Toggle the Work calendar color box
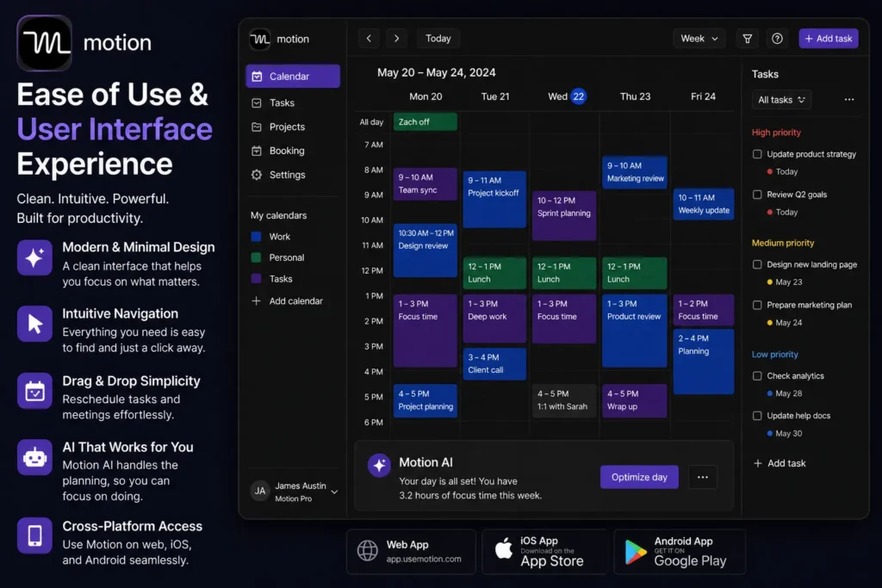 [256, 237]
